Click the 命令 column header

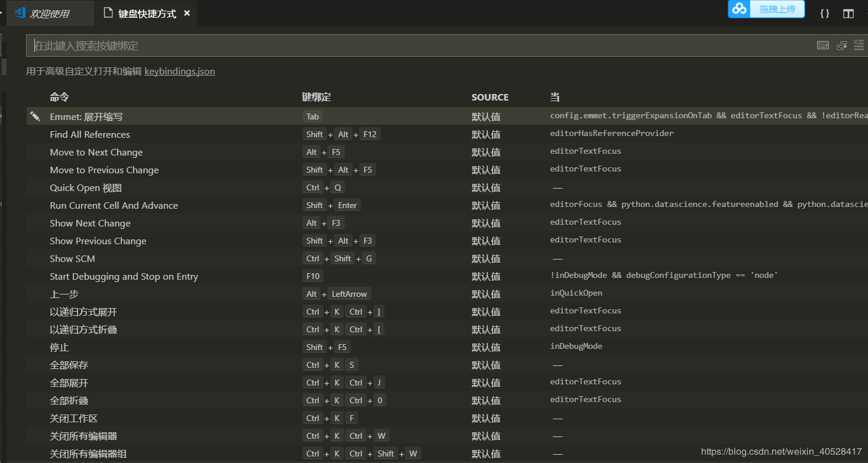point(59,97)
